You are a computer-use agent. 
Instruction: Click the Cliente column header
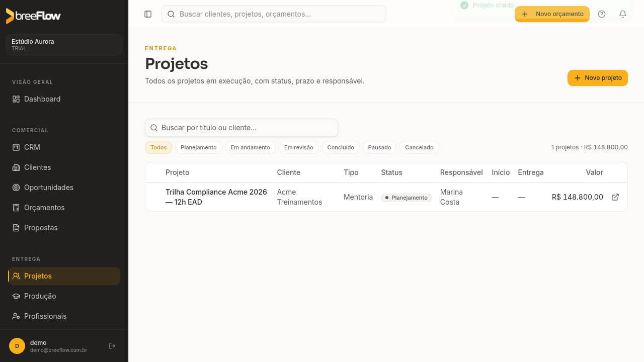[289, 172]
